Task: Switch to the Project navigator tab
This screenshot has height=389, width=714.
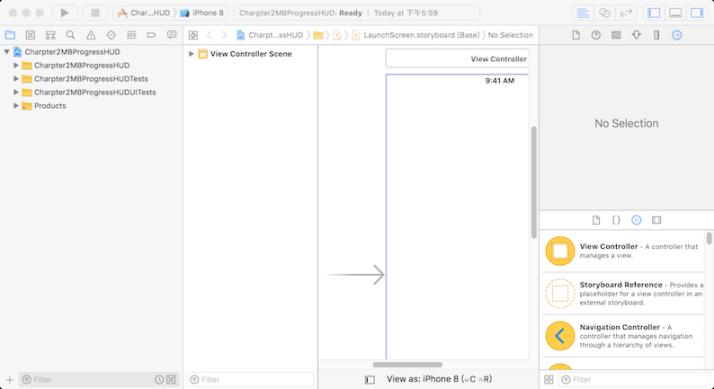Action: coord(10,35)
